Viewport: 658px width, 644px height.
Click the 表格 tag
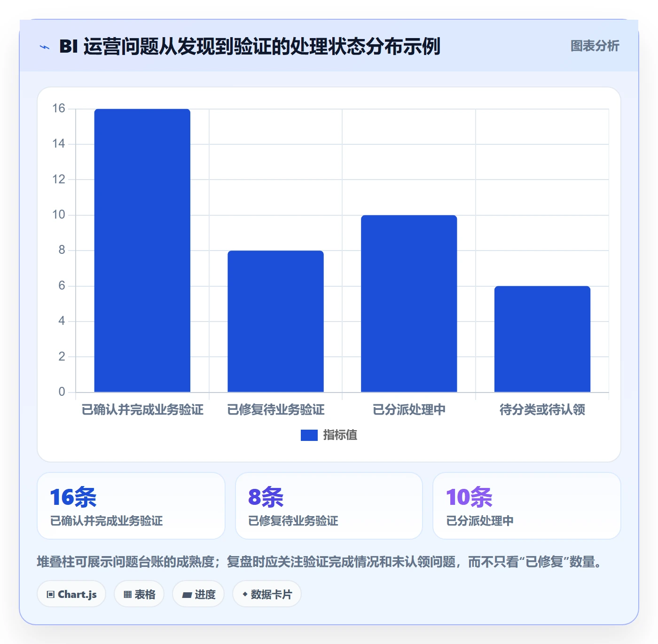pos(139,594)
